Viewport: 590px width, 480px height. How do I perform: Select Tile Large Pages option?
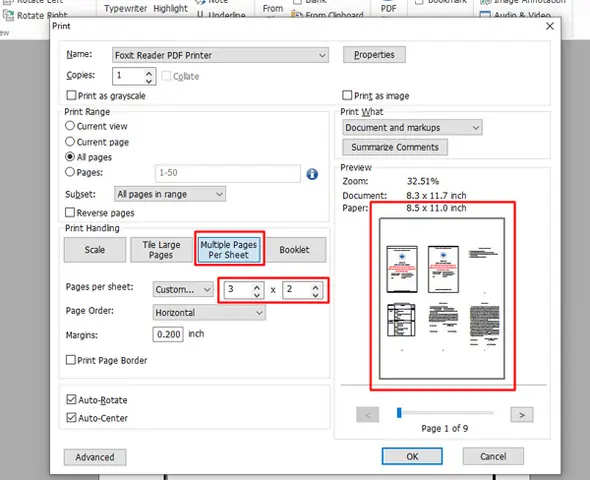point(161,249)
